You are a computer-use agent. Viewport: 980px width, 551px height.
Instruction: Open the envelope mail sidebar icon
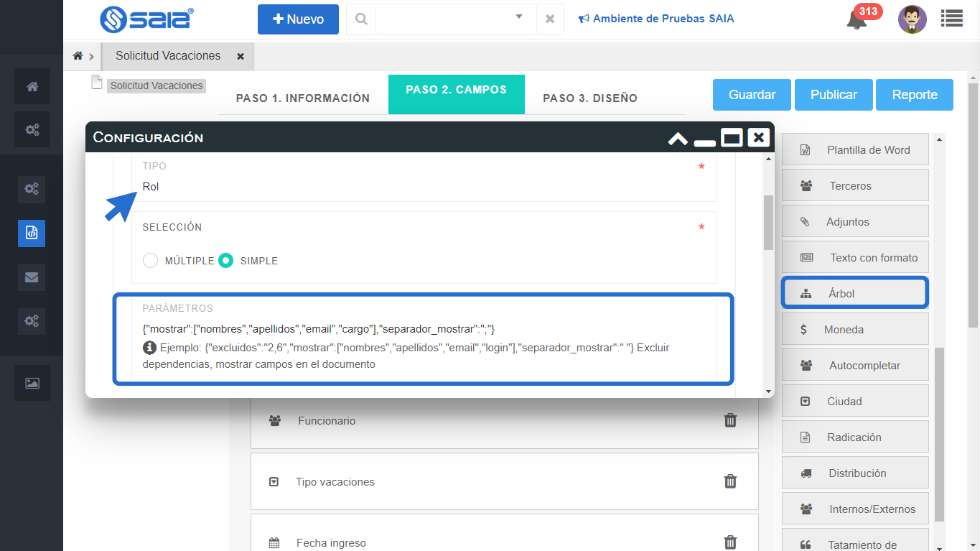pos(32,277)
